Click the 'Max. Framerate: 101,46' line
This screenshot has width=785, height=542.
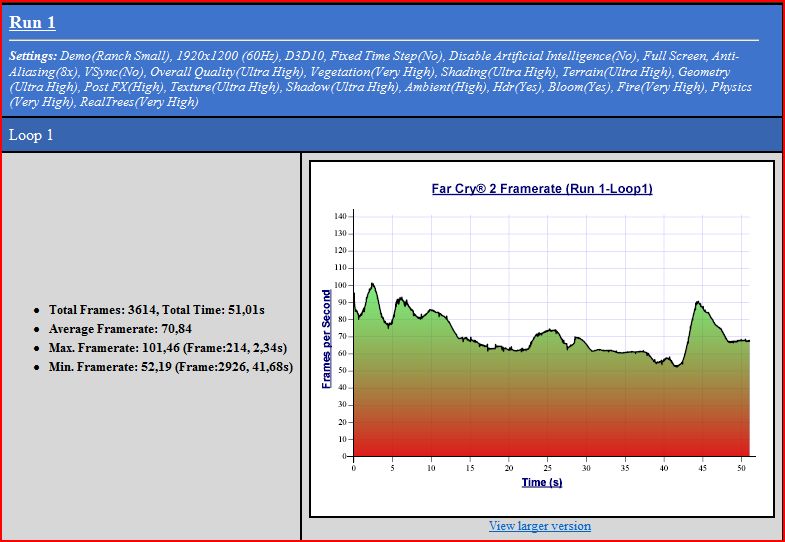(x=167, y=348)
